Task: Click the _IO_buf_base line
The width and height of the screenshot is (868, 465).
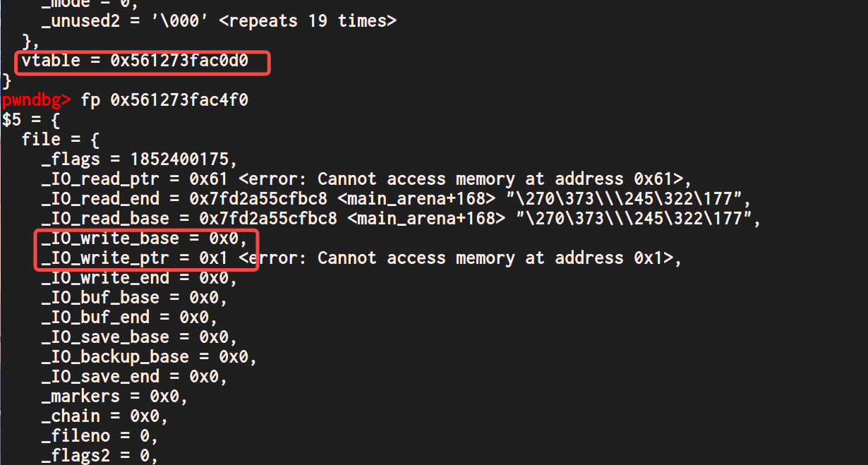Action: [134, 298]
